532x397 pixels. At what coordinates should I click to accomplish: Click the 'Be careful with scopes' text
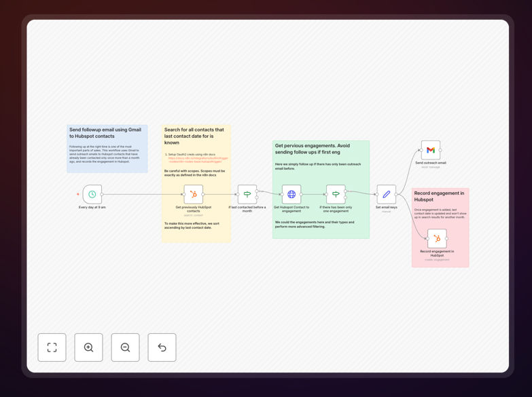point(194,173)
